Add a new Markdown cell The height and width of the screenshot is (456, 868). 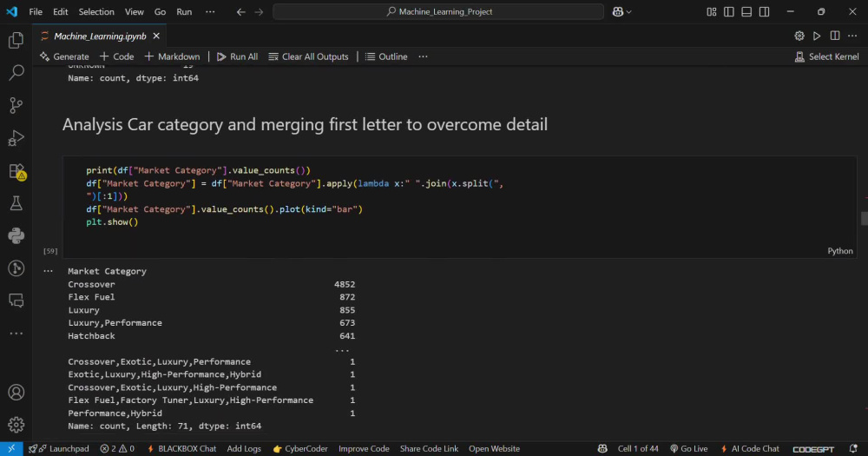pos(172,56)
